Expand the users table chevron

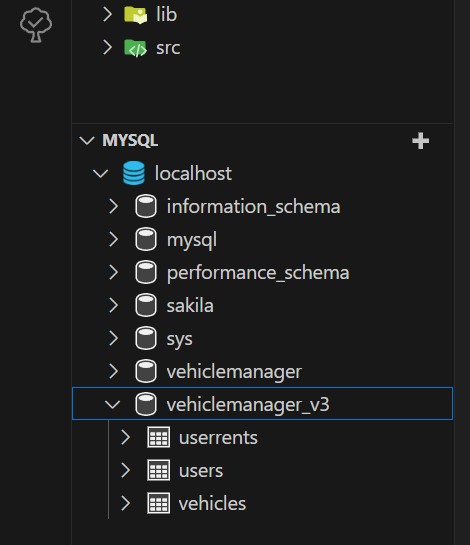pyautogui.click(x=125, y=470)
